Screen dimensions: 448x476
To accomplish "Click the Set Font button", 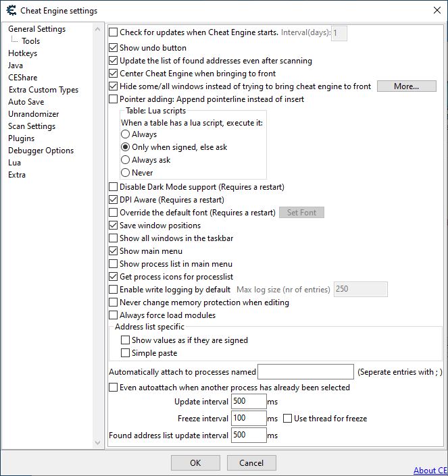I will (301, 212).
